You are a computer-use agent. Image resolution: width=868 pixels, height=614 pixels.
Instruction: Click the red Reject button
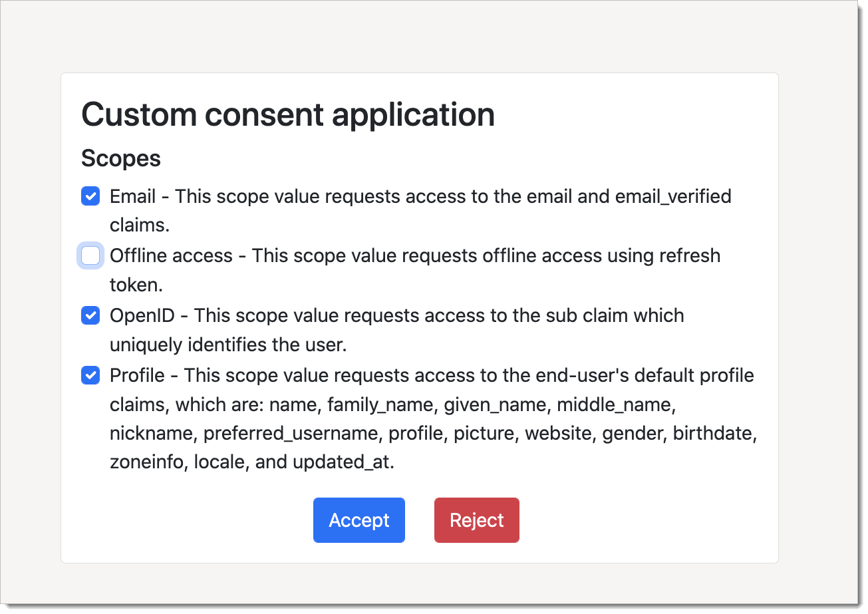[477, 520]
